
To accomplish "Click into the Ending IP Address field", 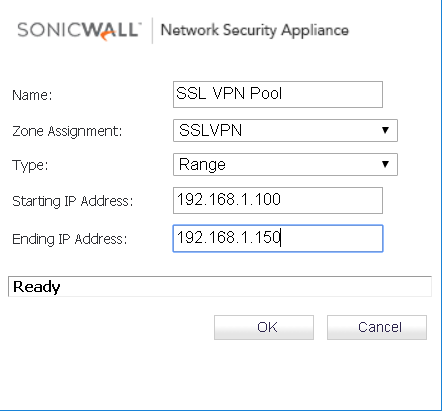I will click(x=278, y=238).
